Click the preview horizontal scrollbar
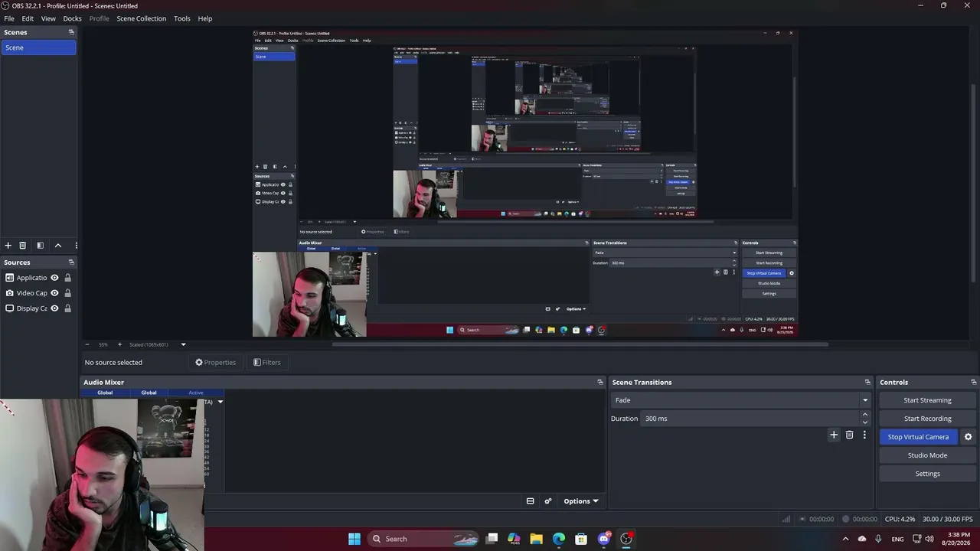This screenshot has height=551, width=980. point(580,344)
